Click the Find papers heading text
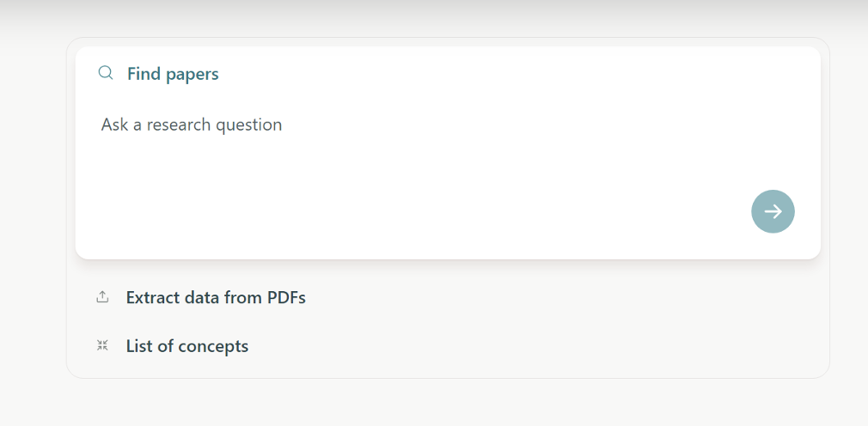868x426 pixels. pyautogui.click(x=173, y=74)
